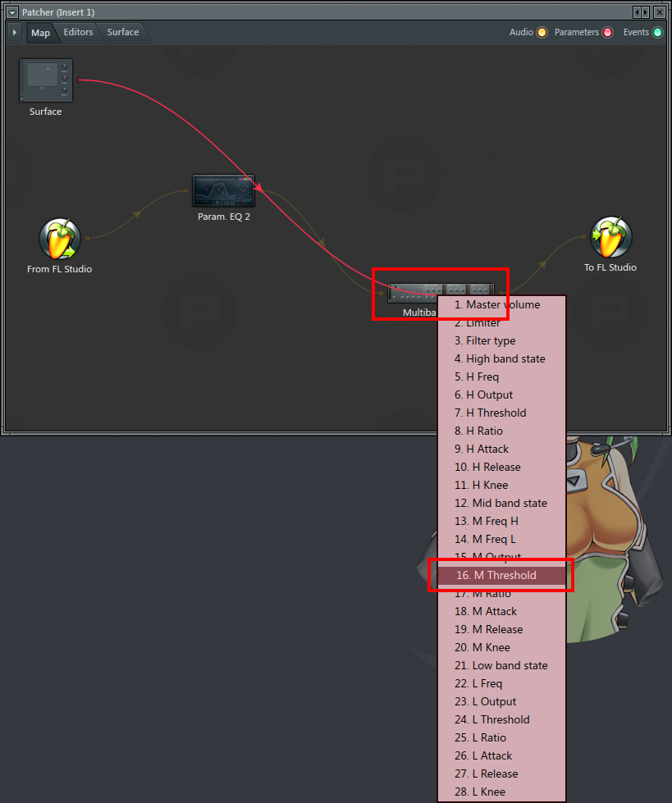
Task: Choose '3. Filter type' menu entry
Action: 502,340
